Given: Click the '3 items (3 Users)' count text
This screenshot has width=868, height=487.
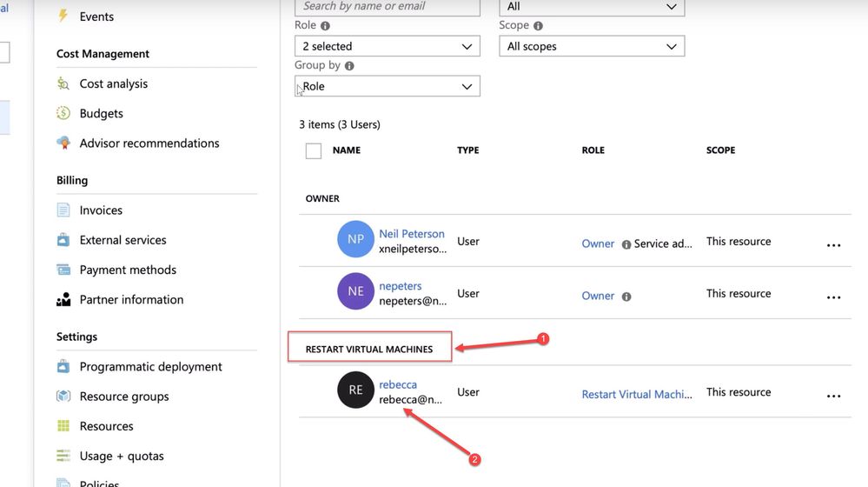Looking at the screenshot, I should [x=340, y=124].
